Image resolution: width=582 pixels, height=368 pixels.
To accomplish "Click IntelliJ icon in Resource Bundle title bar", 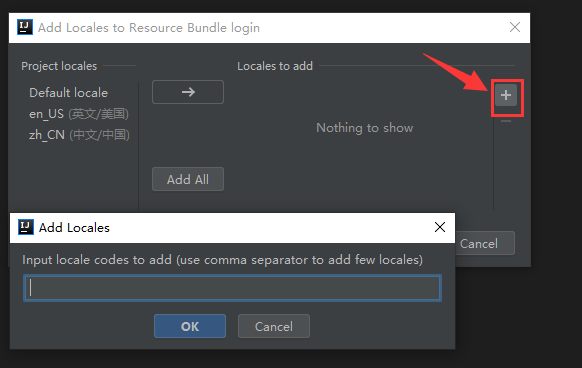I will pyautogui.click(x=25, y=27).
